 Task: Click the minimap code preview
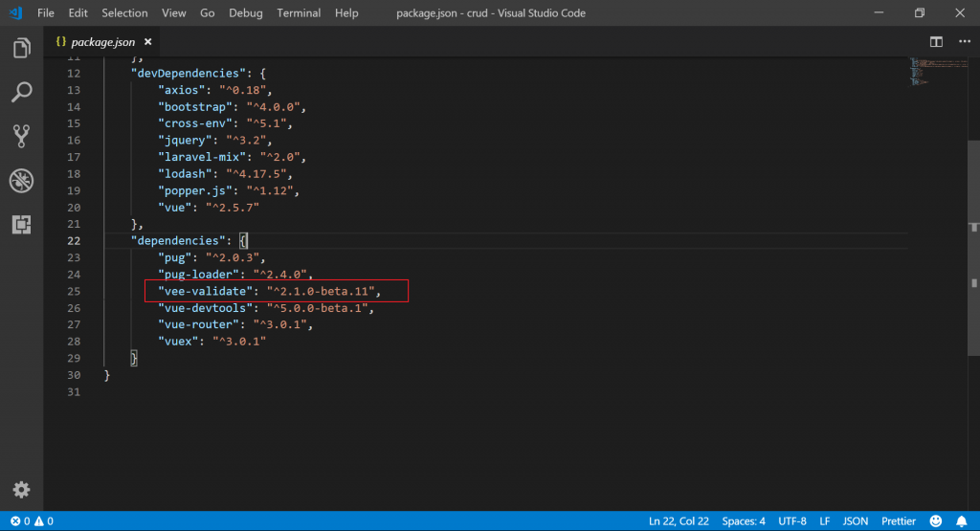938,71
